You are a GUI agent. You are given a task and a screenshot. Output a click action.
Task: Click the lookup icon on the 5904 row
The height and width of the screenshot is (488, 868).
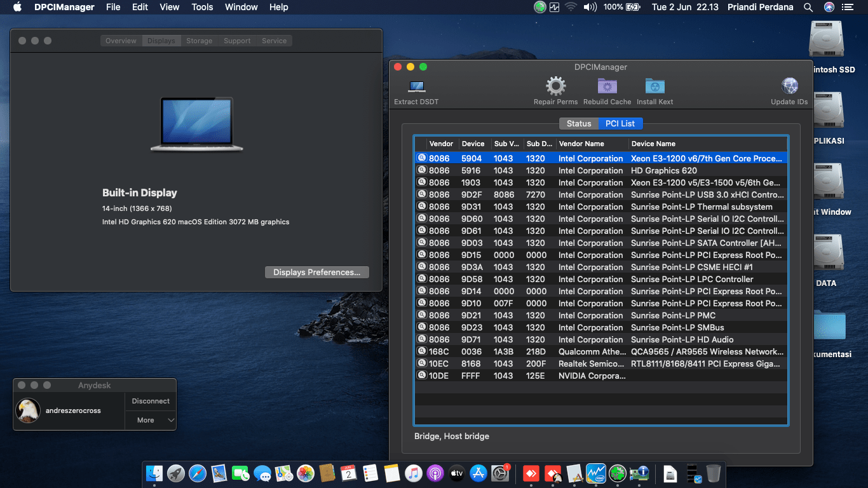click(x=421, y=158)
